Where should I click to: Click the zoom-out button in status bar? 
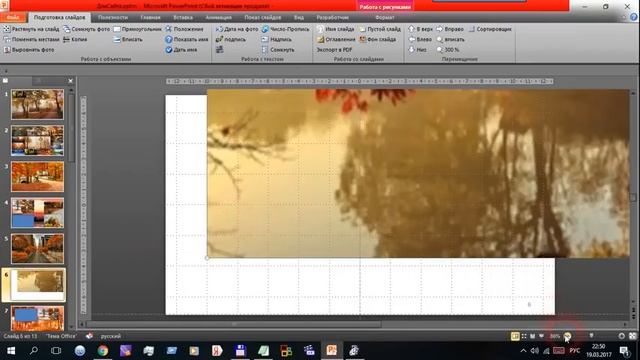[x=567, y=336]
